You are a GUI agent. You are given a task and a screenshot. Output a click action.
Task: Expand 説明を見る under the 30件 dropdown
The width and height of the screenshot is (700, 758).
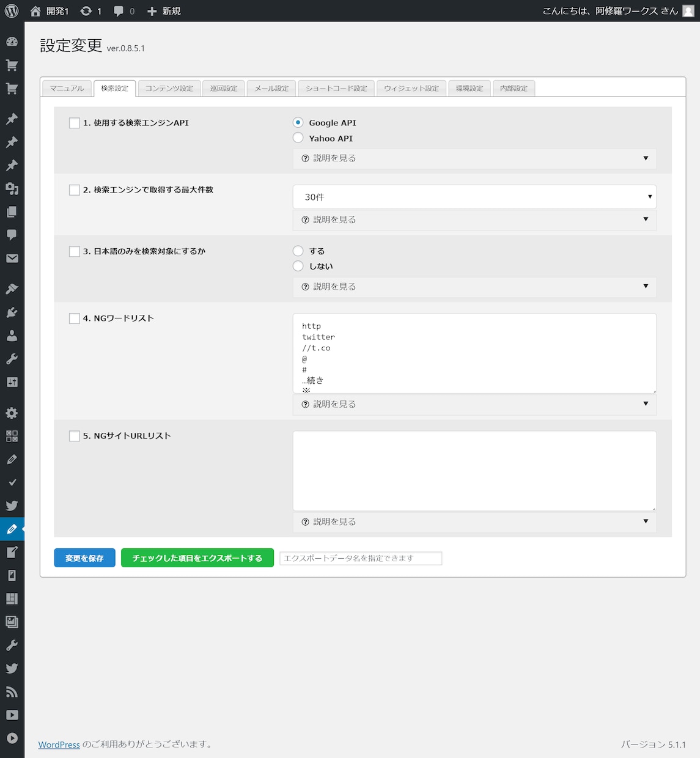pos(474,219)
